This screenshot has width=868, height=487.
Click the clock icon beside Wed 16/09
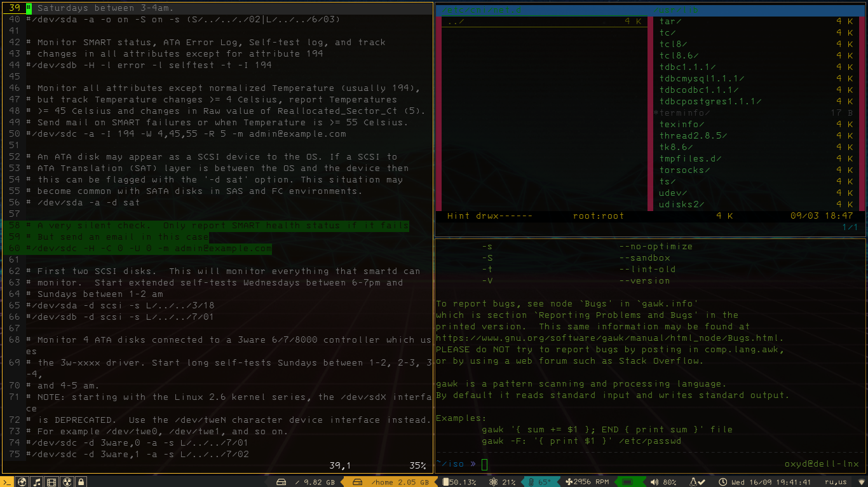click(x=722, y=482)
